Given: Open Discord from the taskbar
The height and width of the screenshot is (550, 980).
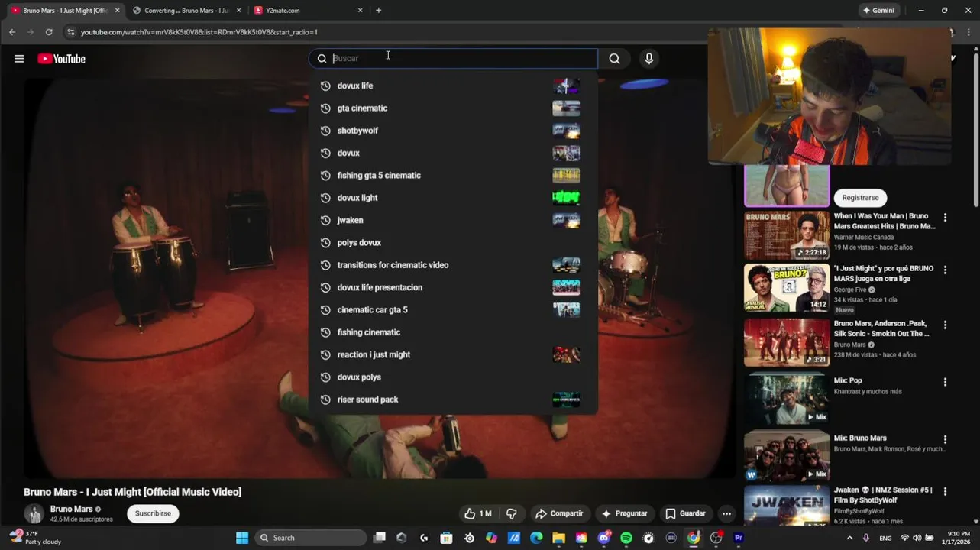Looking at the screenshot, I should [604, 538].
